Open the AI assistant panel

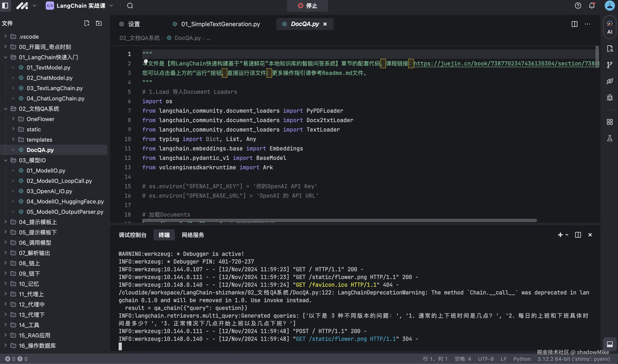coord(610,27)
